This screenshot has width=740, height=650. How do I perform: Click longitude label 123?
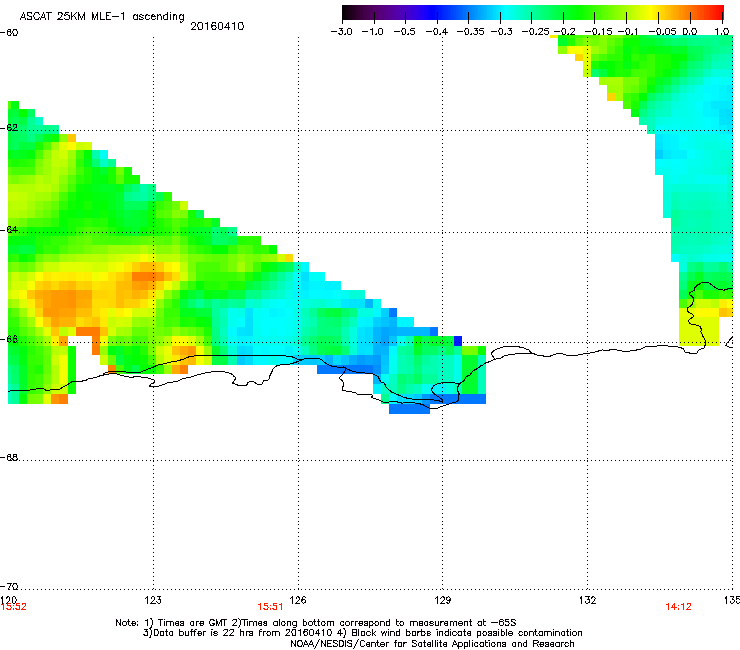pos(153,600)
